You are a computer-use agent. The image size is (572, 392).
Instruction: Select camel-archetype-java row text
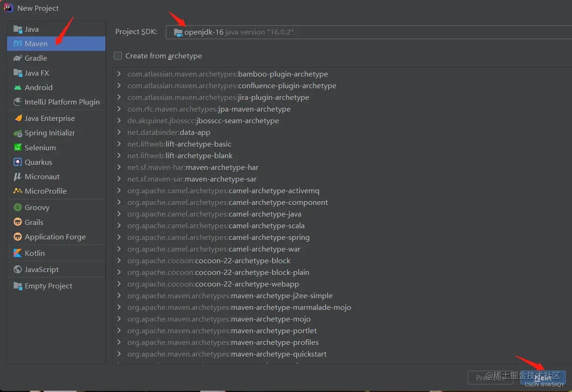tap(214, 214)
